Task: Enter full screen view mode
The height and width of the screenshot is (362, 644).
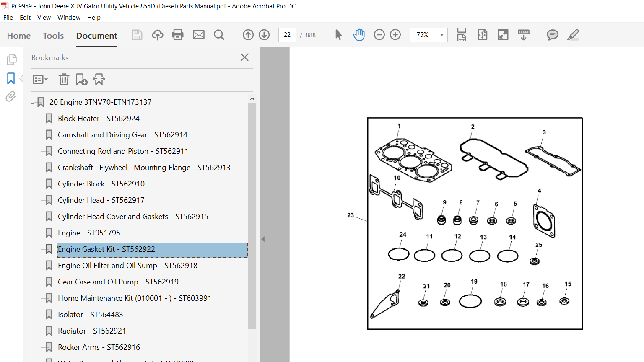Action: click(503, 35)
